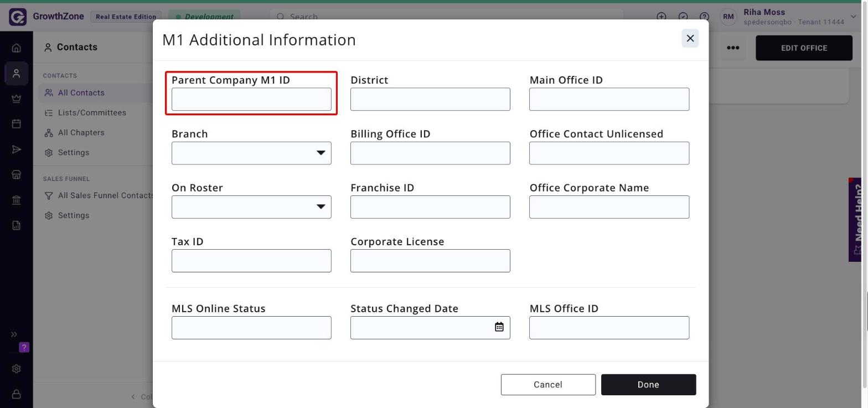Open the paper plane icon in the left sidebar
Image resolution: width=868 pixels, height=408 pixels.
[17, 149]
